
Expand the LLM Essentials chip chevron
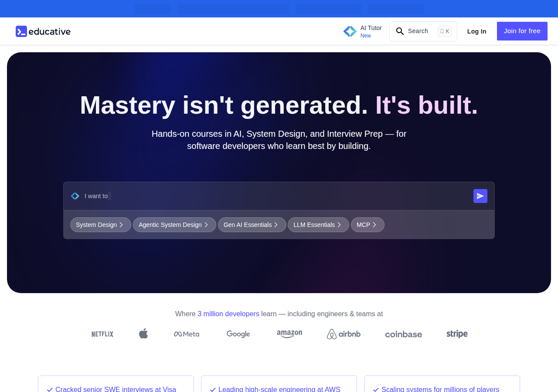pyautogui.click(x=339, y=225)
